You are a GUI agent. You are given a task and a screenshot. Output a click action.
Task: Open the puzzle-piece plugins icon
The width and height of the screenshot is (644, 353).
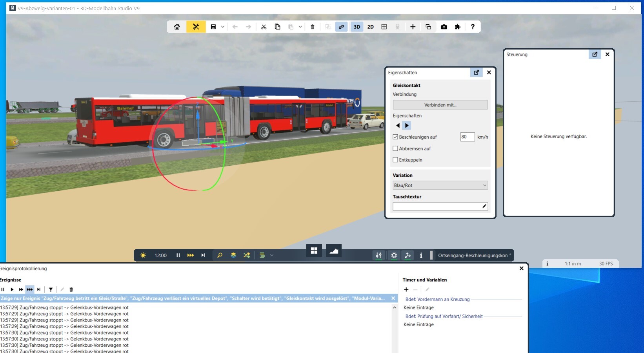[x=457, y=27]
